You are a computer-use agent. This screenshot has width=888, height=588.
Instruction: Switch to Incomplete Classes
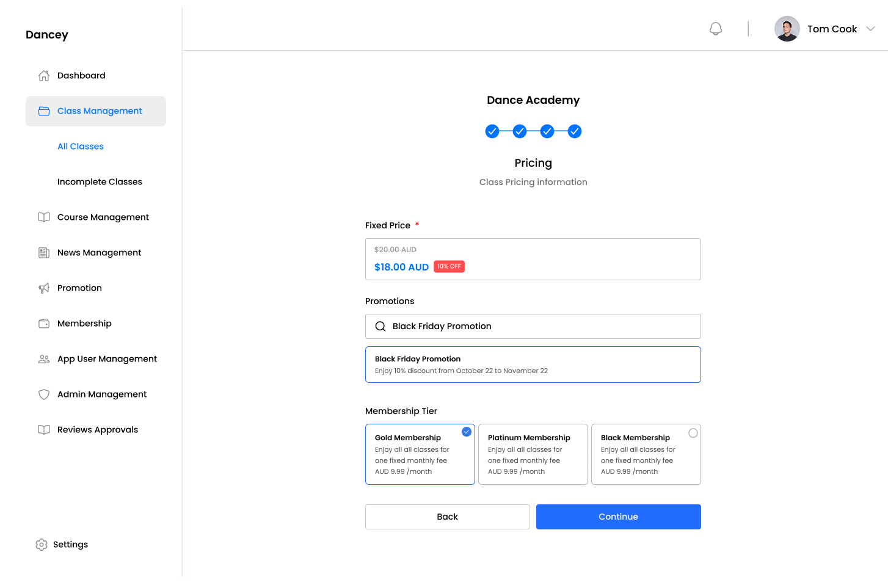point(100,181)
